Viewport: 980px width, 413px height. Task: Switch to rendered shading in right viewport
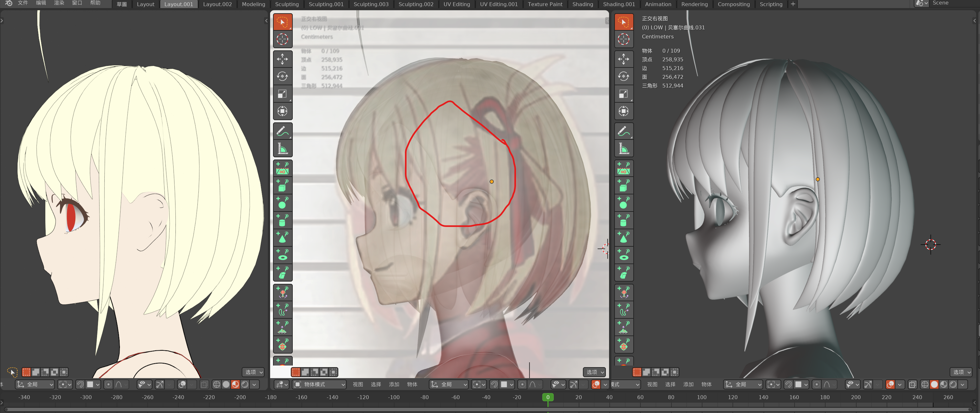pyautogui.click(x=953, y=385)
